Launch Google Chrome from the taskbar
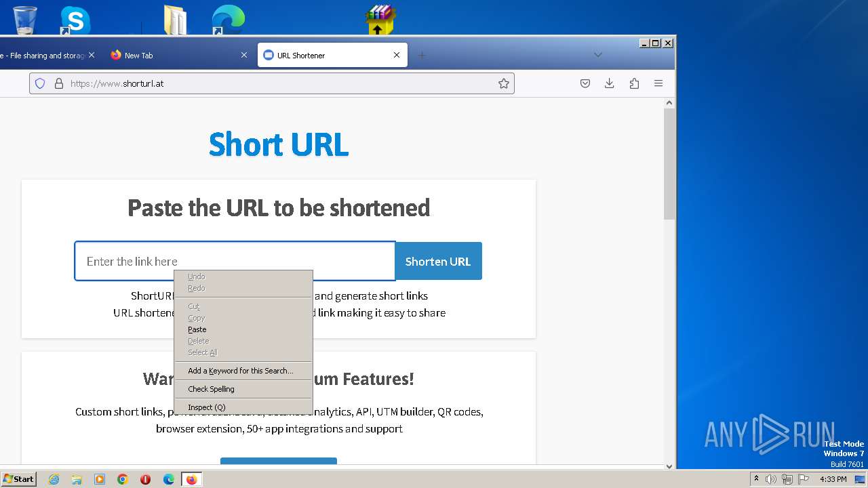 coord(123,479)
